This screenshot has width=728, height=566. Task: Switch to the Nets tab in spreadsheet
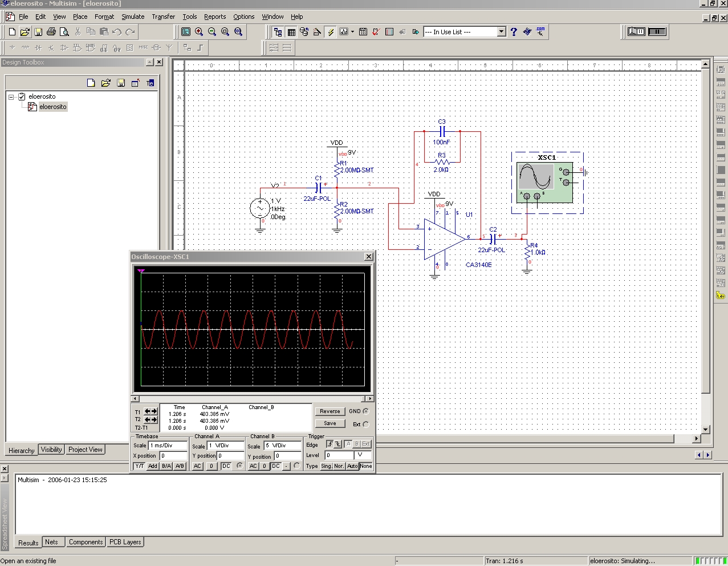click(52, 542)
